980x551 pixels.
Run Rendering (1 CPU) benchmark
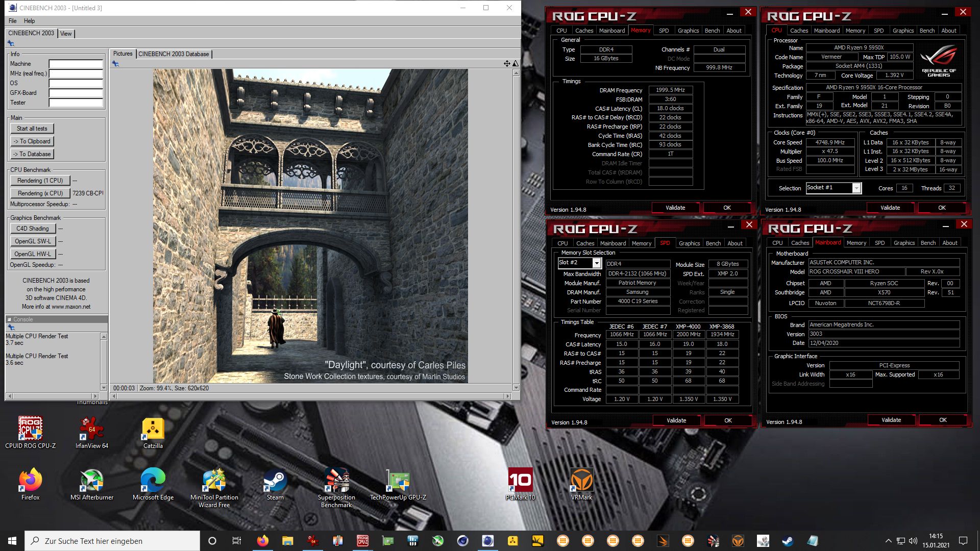(x=40, y=181)
